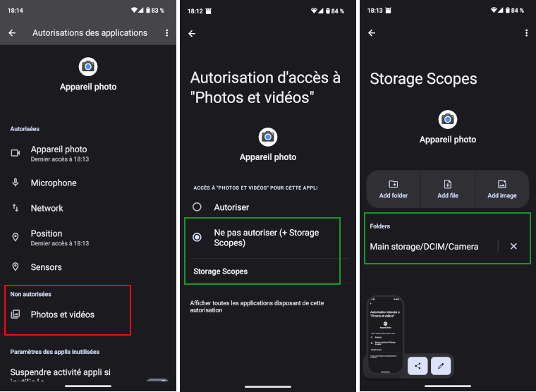This screenshot has width=536, height=392.
Task: Open Sensors permission
Action: tap(88, 267)
